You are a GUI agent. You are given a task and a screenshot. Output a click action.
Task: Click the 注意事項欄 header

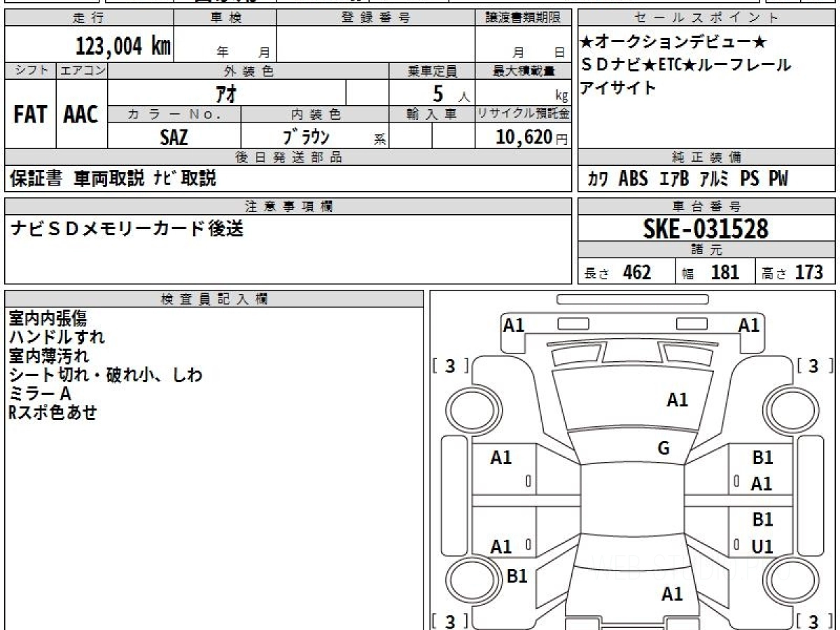(288, 206)
